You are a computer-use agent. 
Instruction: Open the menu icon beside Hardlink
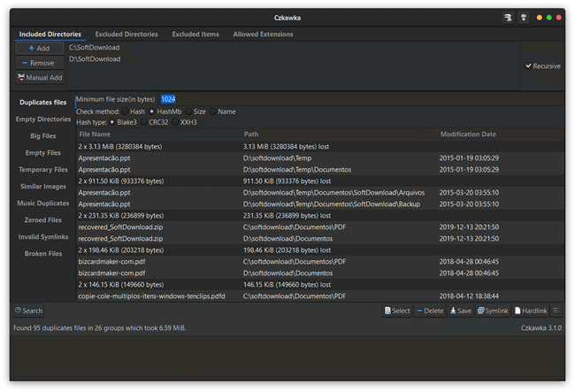click(x=556, y=311)
